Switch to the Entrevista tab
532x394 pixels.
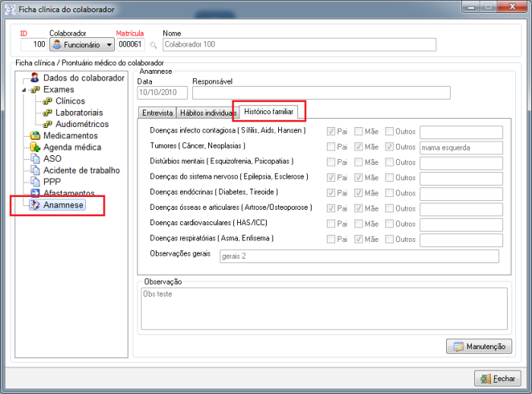click(157, 113)
